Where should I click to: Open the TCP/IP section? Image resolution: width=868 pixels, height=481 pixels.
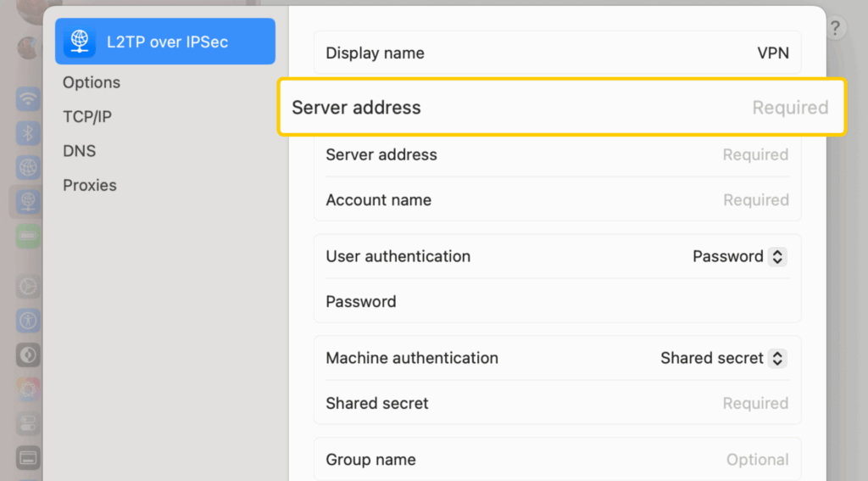[x=87, y=117]
